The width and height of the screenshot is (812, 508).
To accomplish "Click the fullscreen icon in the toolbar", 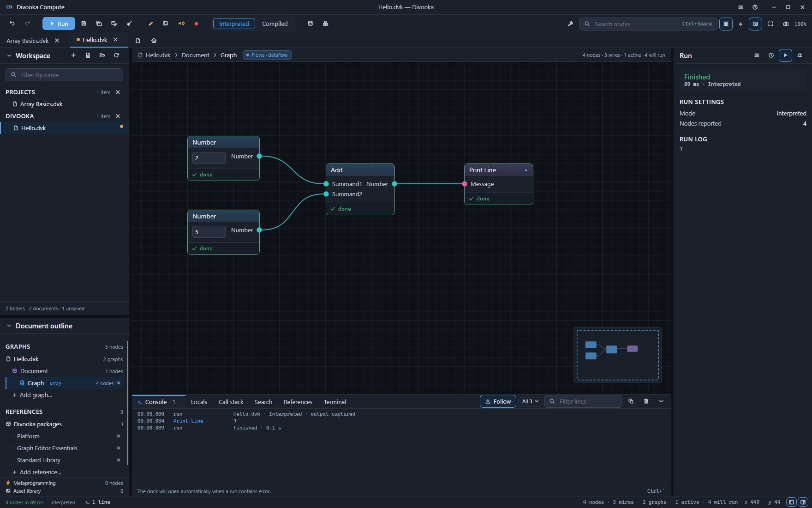I will pos(770,24).
